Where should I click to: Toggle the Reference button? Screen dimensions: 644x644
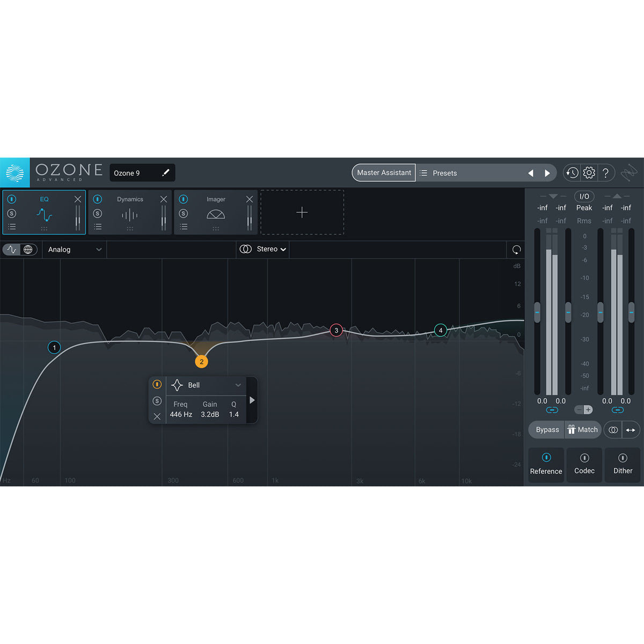click(x=546, y=465)
